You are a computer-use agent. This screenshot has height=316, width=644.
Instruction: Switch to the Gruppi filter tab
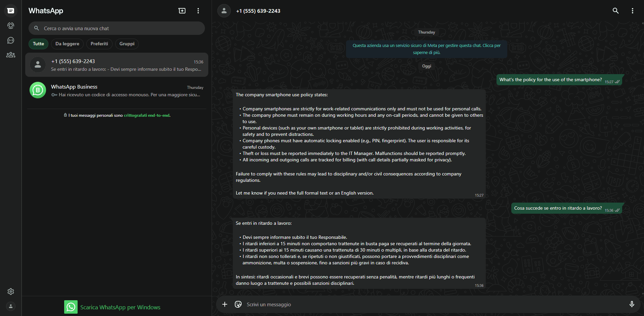click(x=127, y=44)
